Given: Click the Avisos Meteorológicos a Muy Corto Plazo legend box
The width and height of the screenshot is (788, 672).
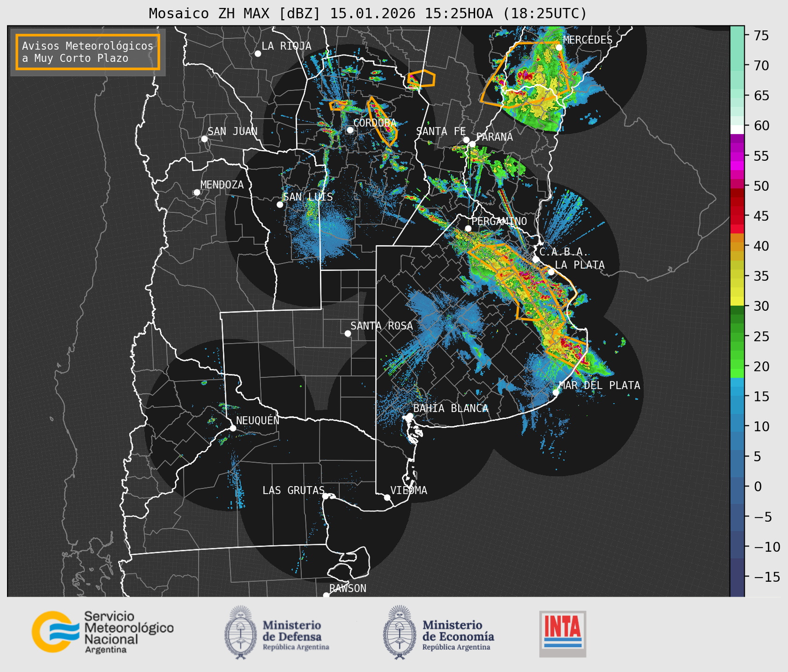Looking at the screenshot, I should tap(88, 52).
